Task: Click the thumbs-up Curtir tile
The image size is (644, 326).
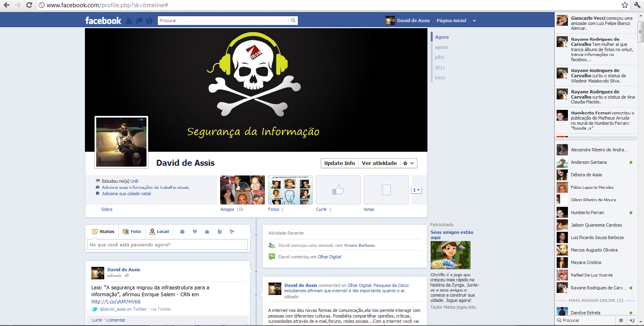Action: click(338, 190)
